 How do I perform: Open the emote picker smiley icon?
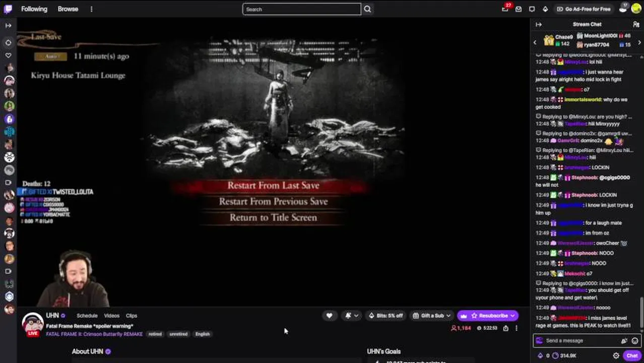635,340
